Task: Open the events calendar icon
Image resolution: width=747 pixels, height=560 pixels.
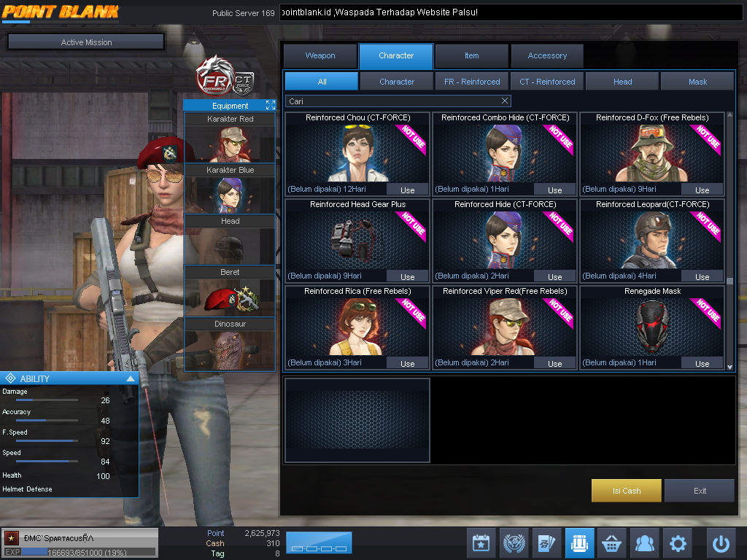Action: point(481,542)
